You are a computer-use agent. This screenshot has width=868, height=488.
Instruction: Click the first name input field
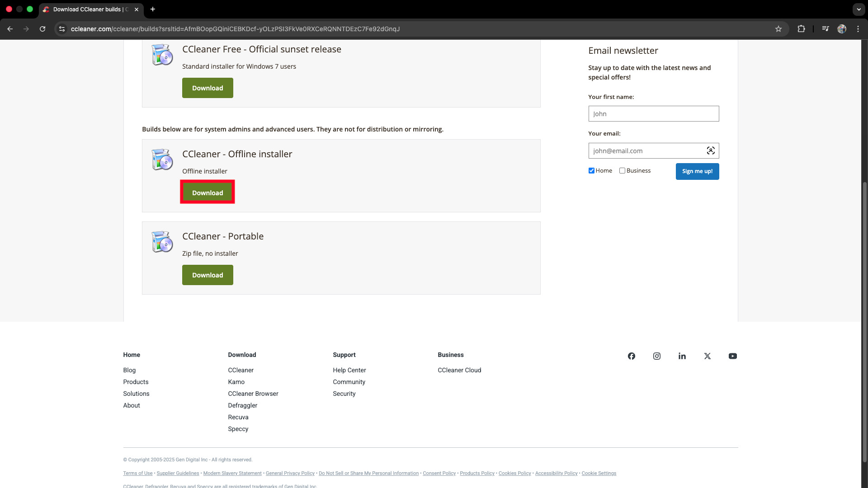[654, 113]
